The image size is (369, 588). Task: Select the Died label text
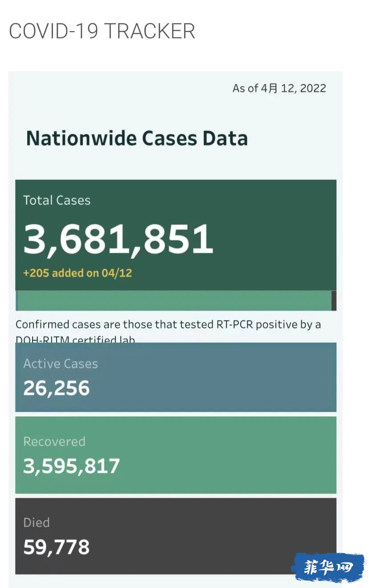tap(37, 523)
